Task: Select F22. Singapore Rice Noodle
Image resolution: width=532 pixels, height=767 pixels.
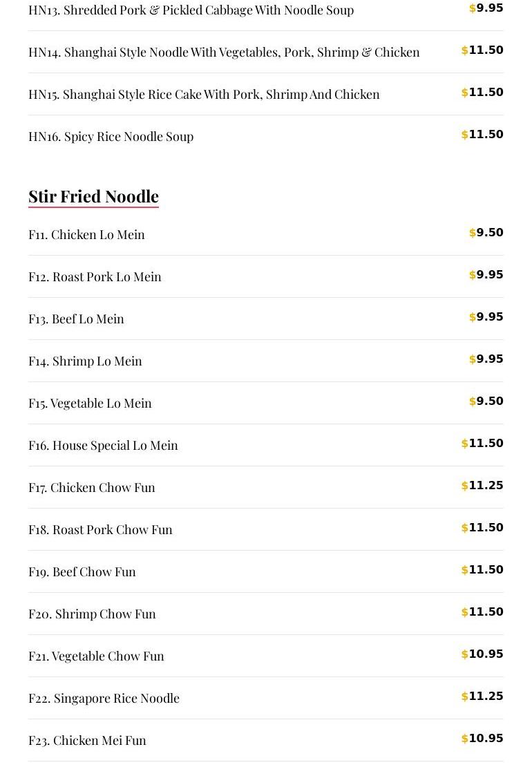Action: pyautogui.click(x=104, y=698)
